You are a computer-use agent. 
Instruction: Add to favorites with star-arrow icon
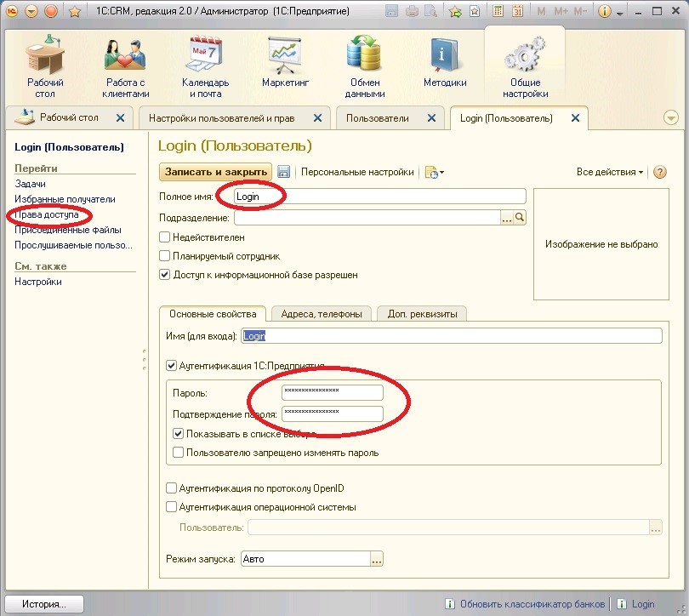[x=455, y=11]
